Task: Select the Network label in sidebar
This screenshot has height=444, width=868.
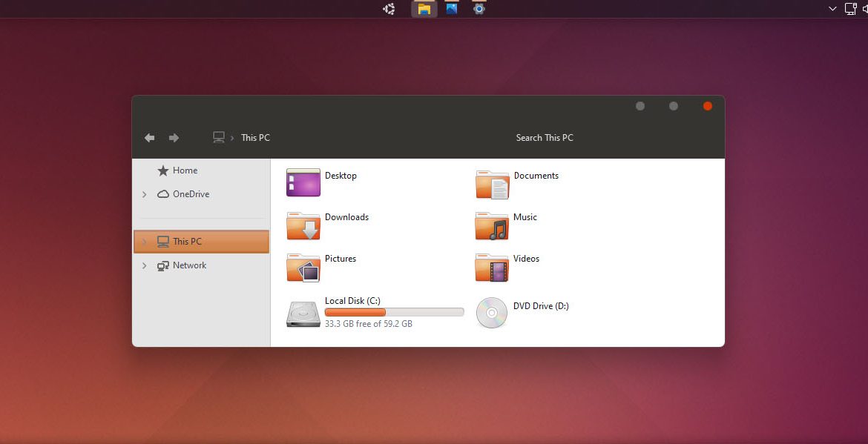Action: (x=189, y=265)
